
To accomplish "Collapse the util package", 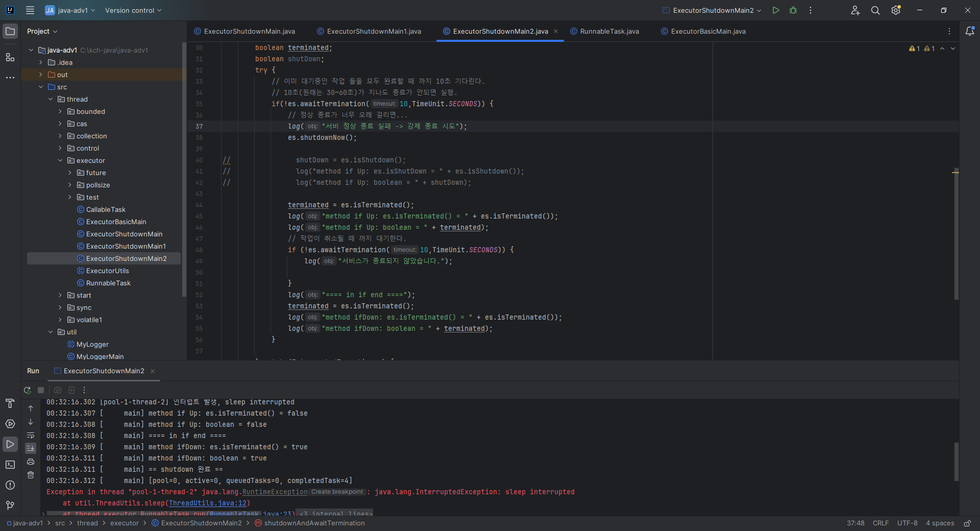I will coord(51,332).
